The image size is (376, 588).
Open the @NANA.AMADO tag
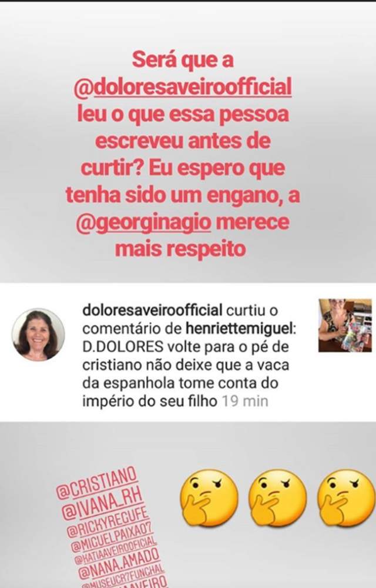click(x=119, y=563)
